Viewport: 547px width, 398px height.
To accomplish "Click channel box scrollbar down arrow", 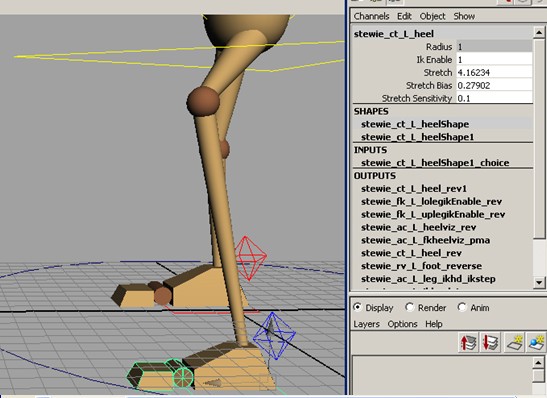I will click(x=539, y=282).
